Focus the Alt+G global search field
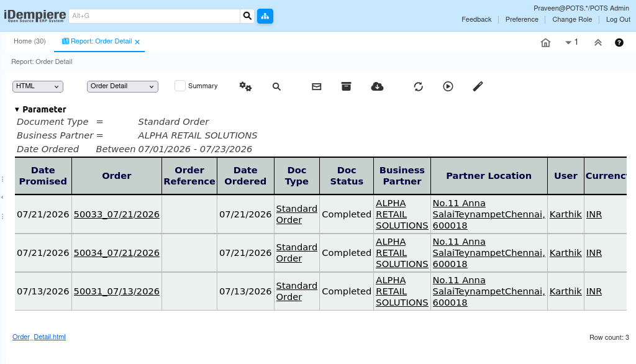 [x=154, y=16]
